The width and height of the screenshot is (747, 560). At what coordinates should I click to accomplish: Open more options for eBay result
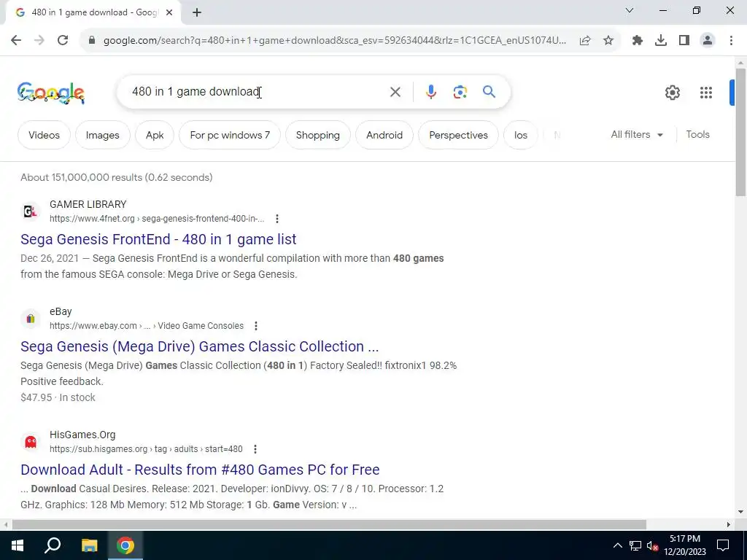tap(256, 326)
